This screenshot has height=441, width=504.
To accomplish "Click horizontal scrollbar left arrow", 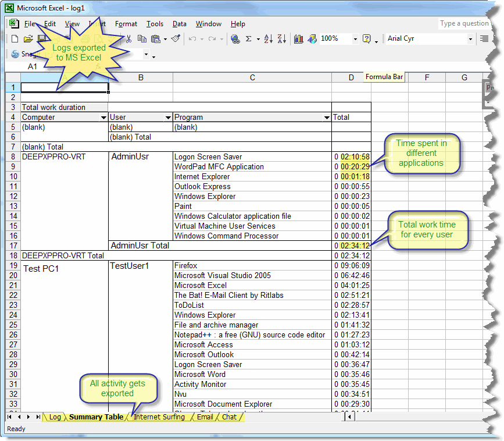I will (x=350, y=417).
